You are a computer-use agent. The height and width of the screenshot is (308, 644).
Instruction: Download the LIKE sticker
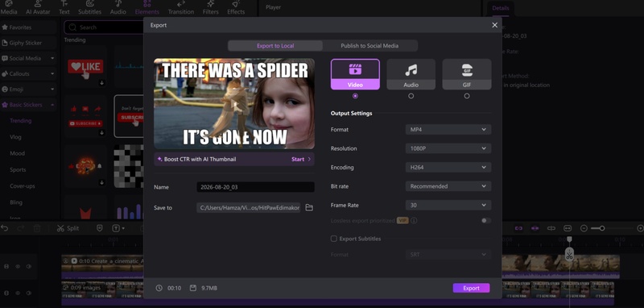click(x=102, y=83)
